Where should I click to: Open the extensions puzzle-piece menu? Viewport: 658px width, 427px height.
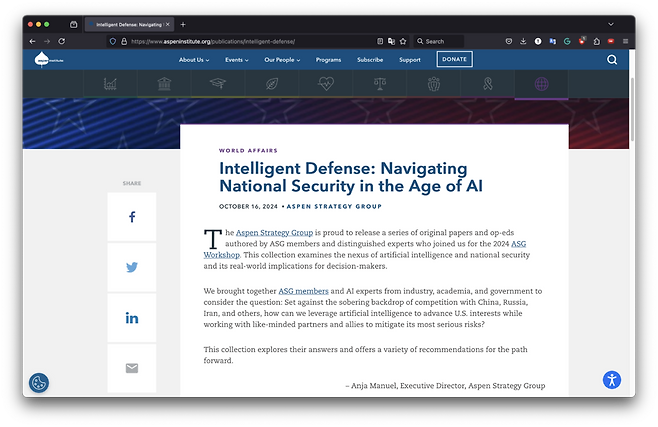pos(596,41)
